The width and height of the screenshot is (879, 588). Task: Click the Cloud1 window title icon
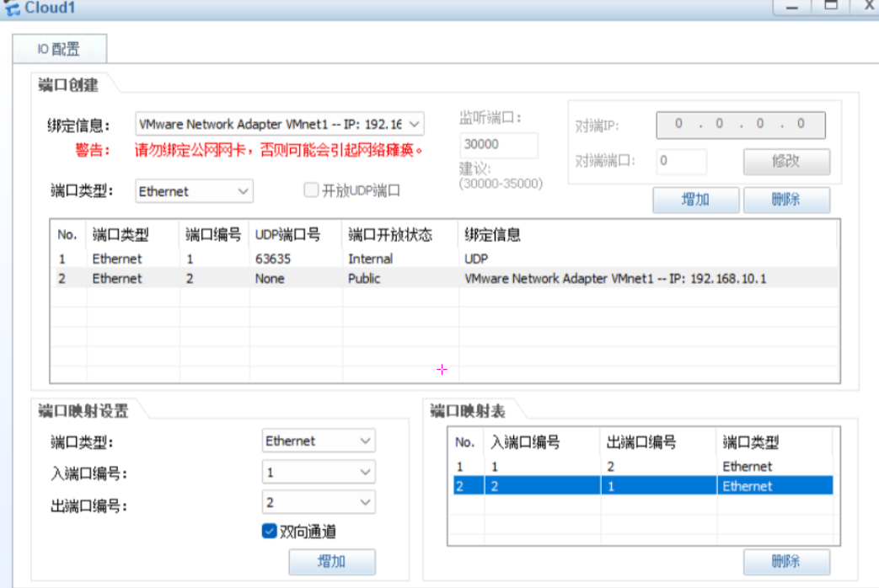tap(12, 8)
